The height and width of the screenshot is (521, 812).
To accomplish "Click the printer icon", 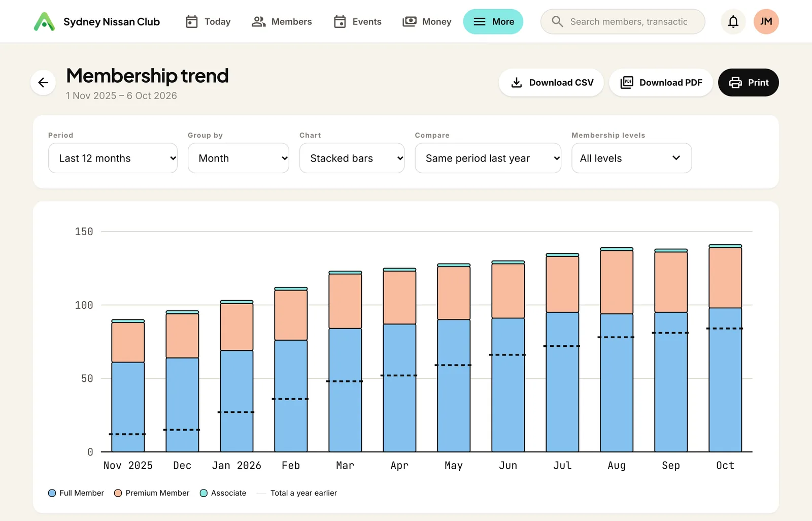I will pos(735,82).
